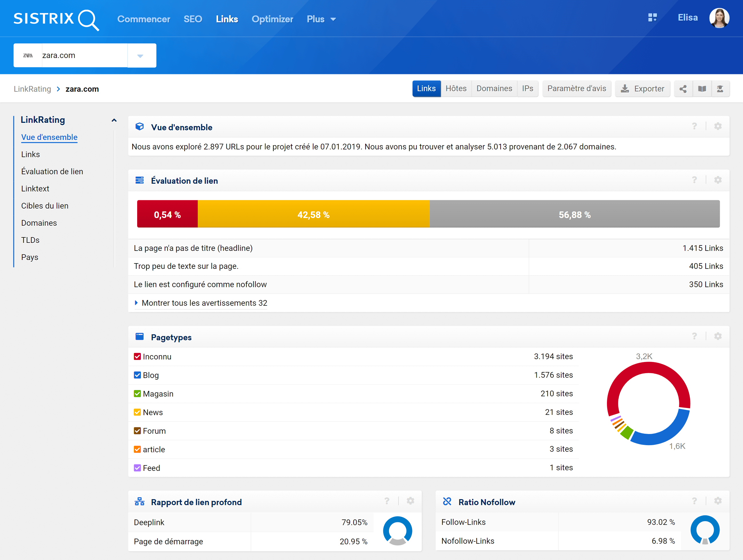The width and height of the screenshot is (743, 560).
Task: Click the Vue d'ensemble cube icon
Action: pos(139,127)
